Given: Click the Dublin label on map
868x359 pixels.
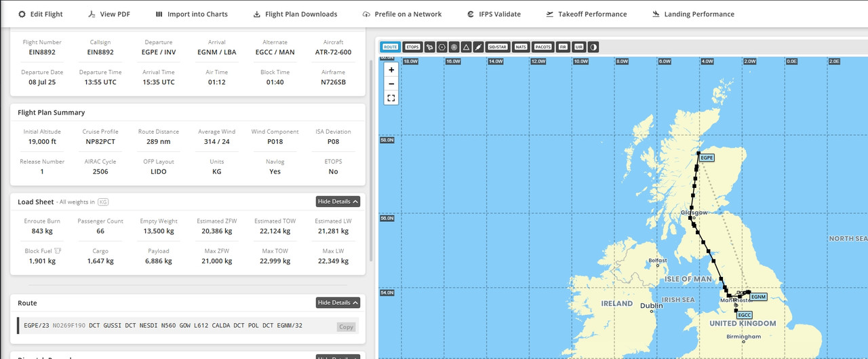Looking at the screenshot, I should coord(652,305).
